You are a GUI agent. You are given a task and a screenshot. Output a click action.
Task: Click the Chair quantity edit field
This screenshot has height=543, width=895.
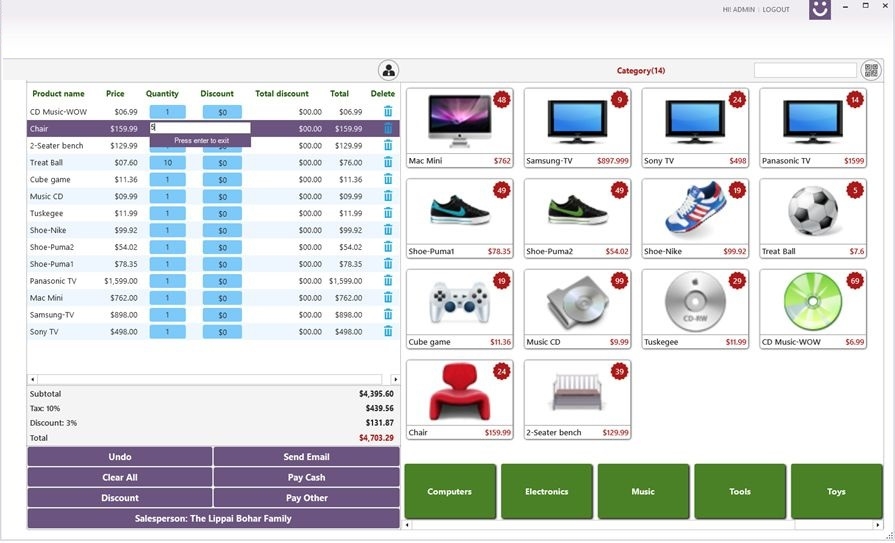coord(200,128)
